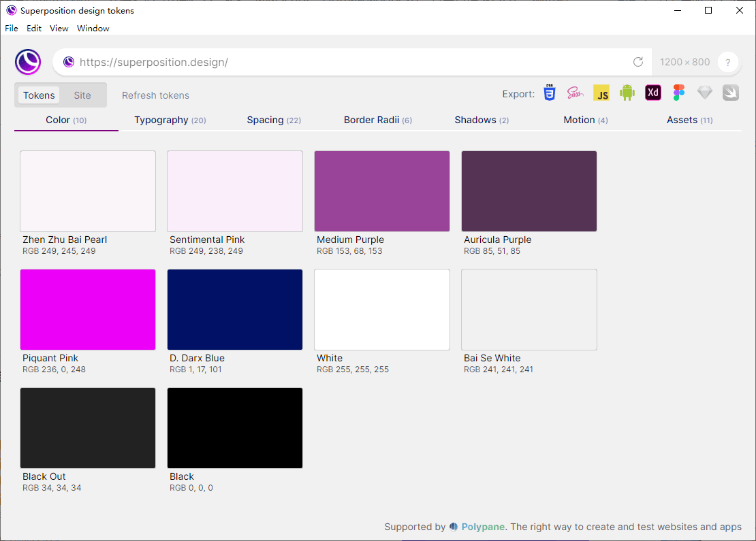Switch to the Shadows tab
The height and width of the screenshot is (541, 756).
tap(482, 120)
